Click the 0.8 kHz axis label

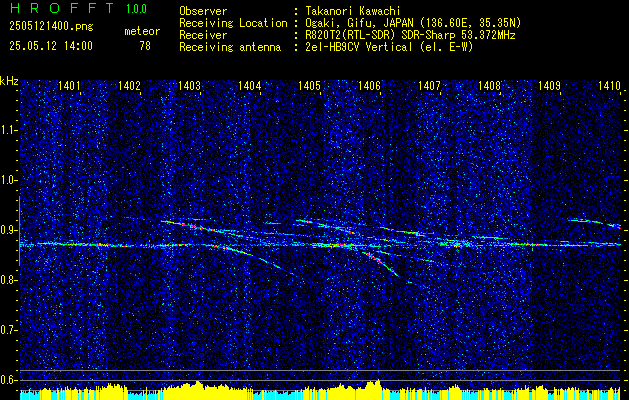[8, 280]
